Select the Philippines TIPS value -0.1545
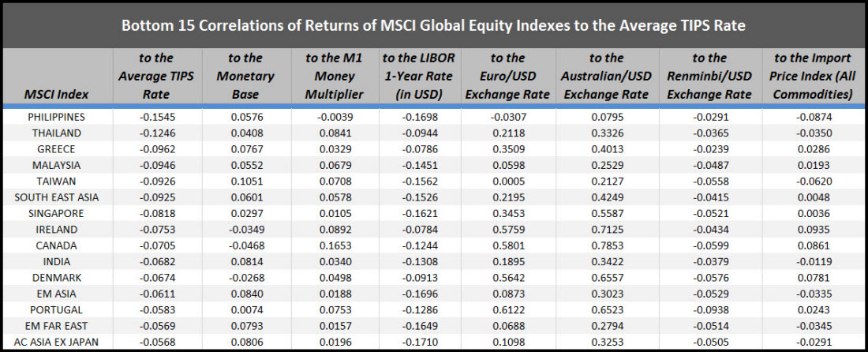Screen dimensions: 868x352 [x=157, y=118]
